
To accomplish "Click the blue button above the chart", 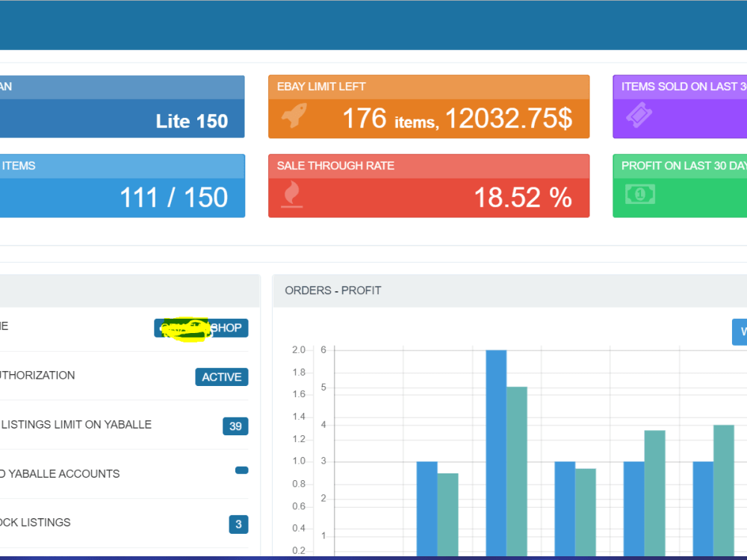I will click(x=740, y=332).
